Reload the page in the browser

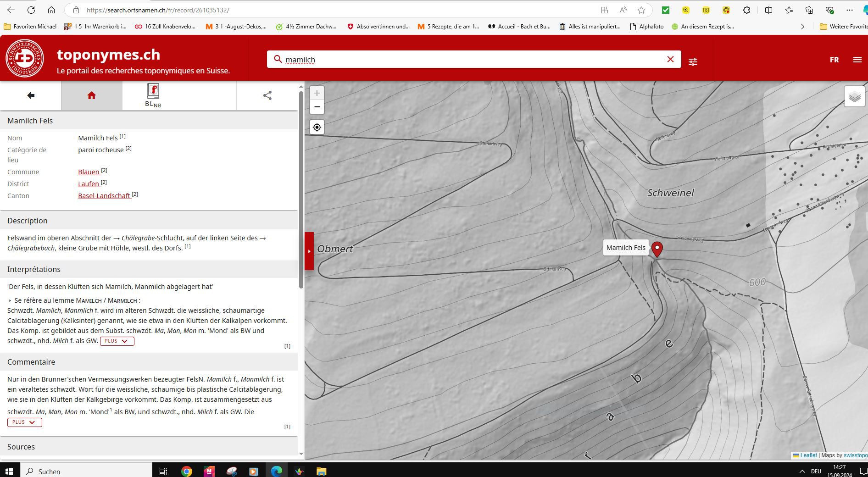pos(31,10)
